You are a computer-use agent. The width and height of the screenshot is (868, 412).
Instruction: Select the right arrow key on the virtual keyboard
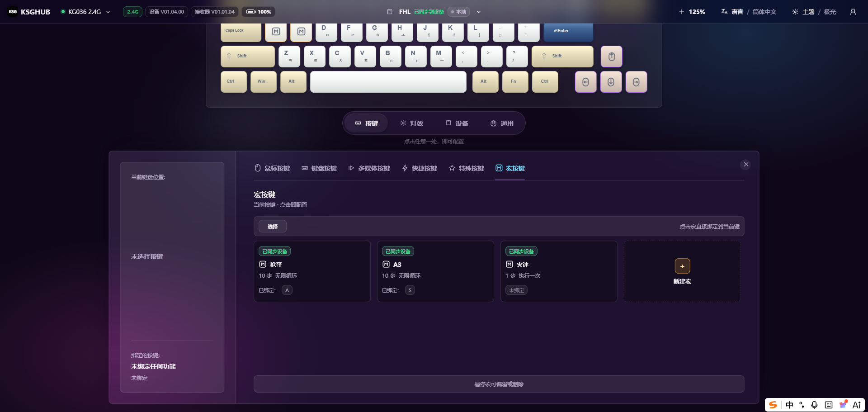pyautogui.click(x=637, y=82)
